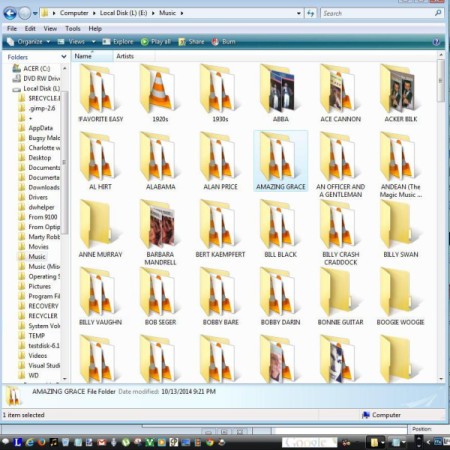Open the ABBA music folder
Image resolution: width=450 pixels, height=450 pixels.
(281, 94)
